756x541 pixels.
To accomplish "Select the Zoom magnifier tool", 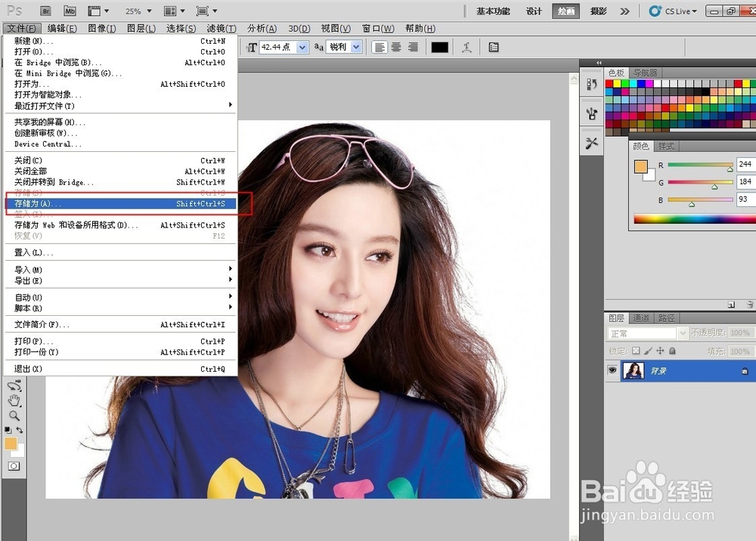I will click(x=14, y=416).
